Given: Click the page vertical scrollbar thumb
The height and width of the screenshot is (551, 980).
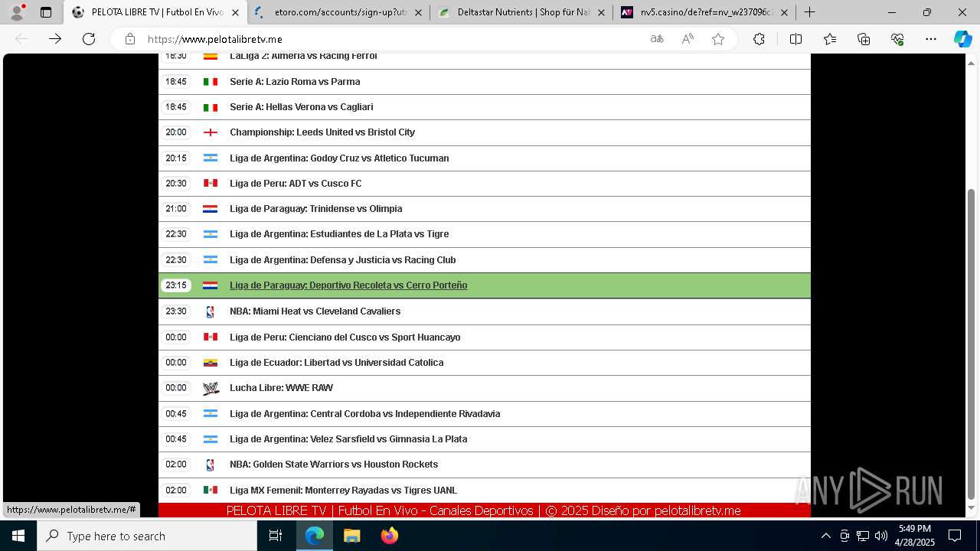Looking at the screenshot, I should click(x=972, y=344).
